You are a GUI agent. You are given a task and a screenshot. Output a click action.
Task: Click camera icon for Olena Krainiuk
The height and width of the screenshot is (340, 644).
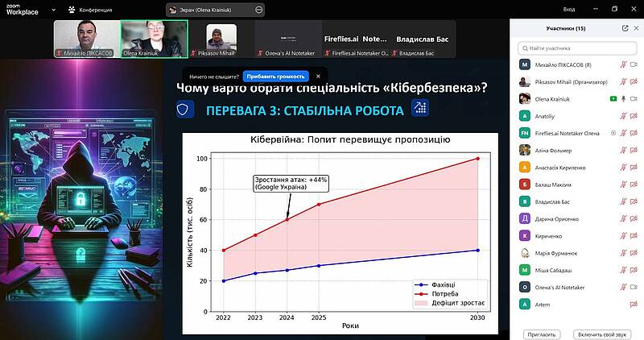(x=634, y=98)
